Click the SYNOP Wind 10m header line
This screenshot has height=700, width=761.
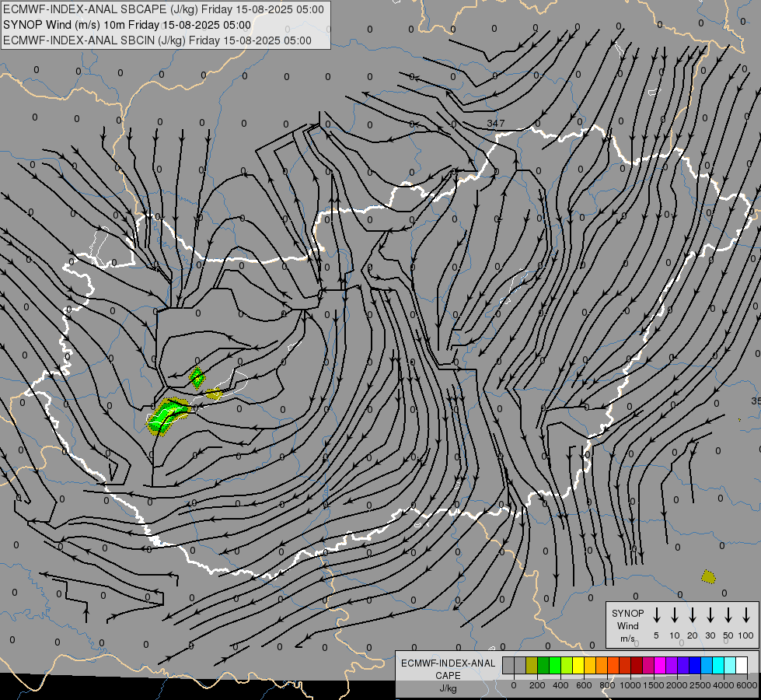[x=127, y=25]
